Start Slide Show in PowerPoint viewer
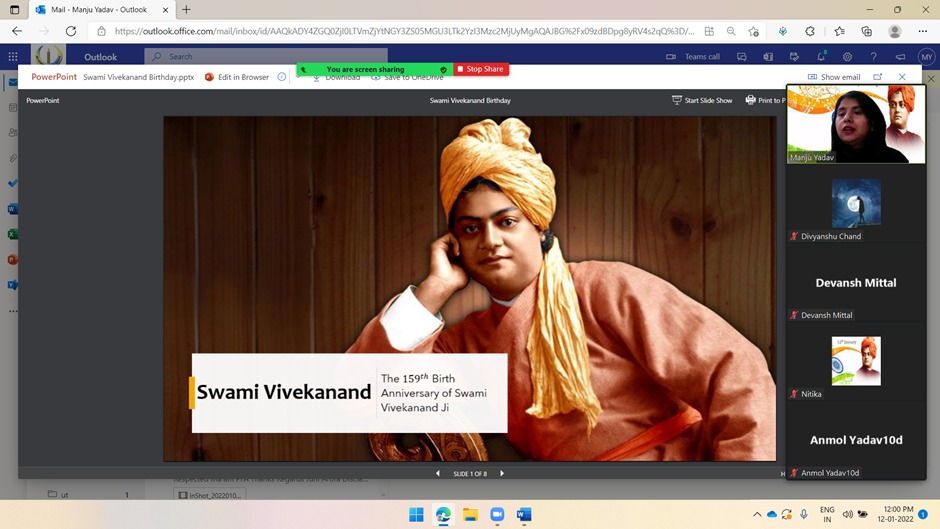Viewport: 940px width, 529px height. pyautogui.click(x=701, y=100)
